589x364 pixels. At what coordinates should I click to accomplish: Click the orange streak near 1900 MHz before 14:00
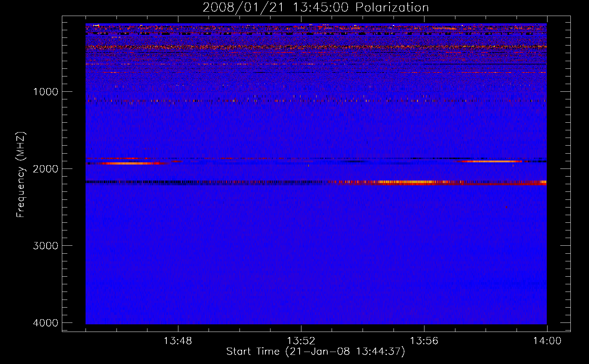490,161
